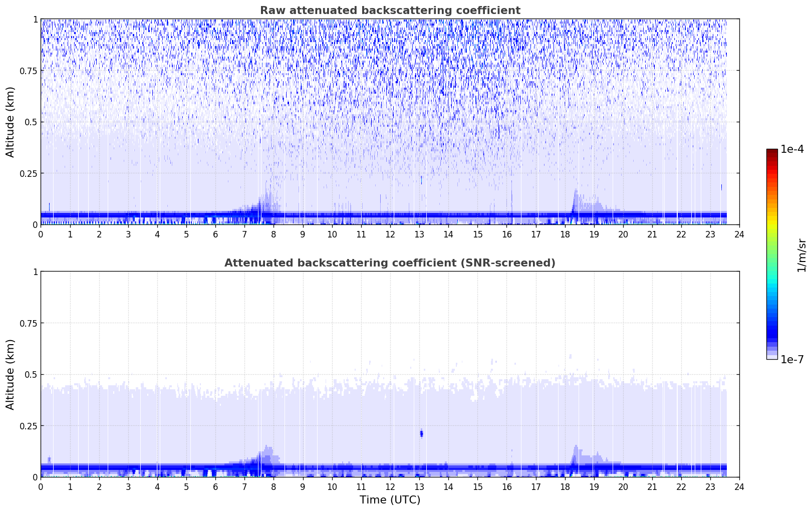Select the "Time (UTC)" x-axis label
This screenshot has width=812, height=511.
(390, 499)
